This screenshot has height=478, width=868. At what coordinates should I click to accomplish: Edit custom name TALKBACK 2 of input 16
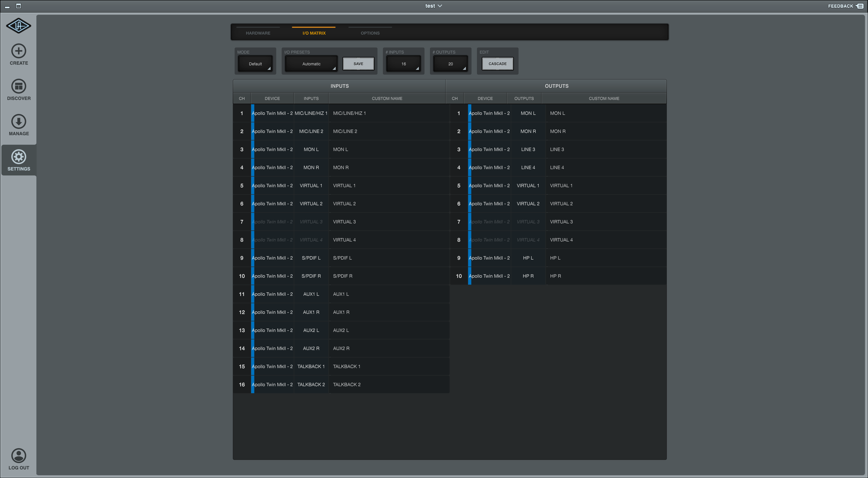[389, 385]
